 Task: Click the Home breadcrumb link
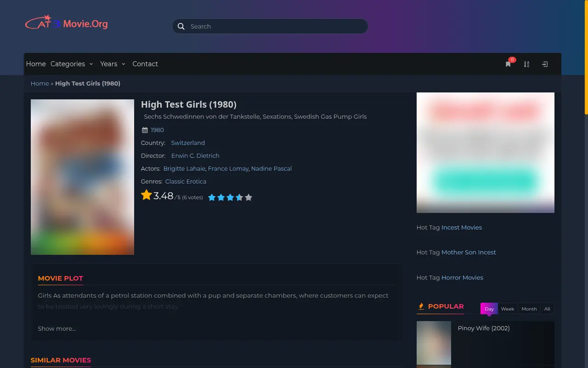pyautogui.click(x=40, y=83)
